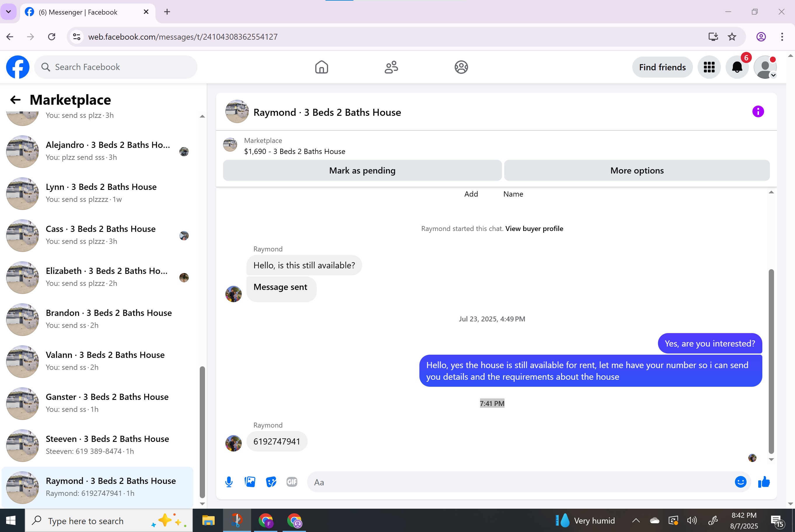The height and width of the screenshot is (532, 795).
Task: Open More options for the listing
Action: (637, 170)
